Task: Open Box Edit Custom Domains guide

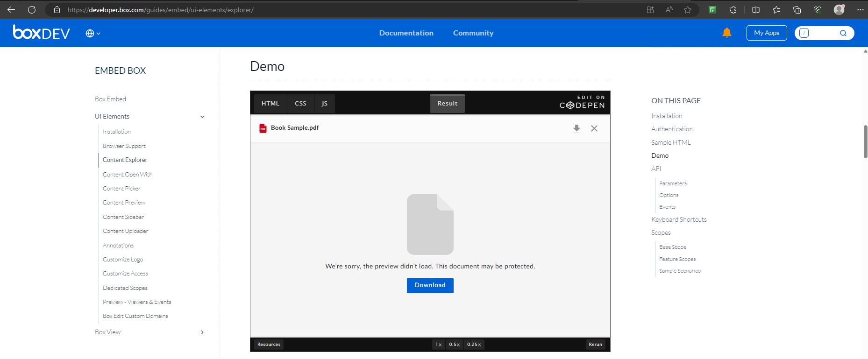Action: 135,316
